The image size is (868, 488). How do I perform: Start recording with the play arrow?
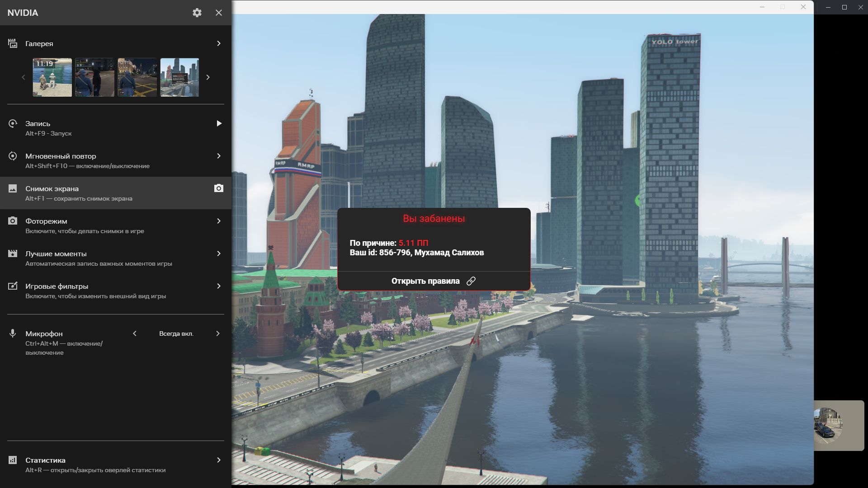point(219,123)
